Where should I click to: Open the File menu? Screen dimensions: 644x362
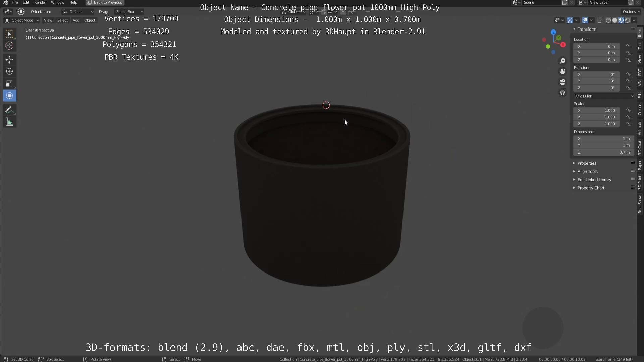pyautogui.click(x=15, y=3)
